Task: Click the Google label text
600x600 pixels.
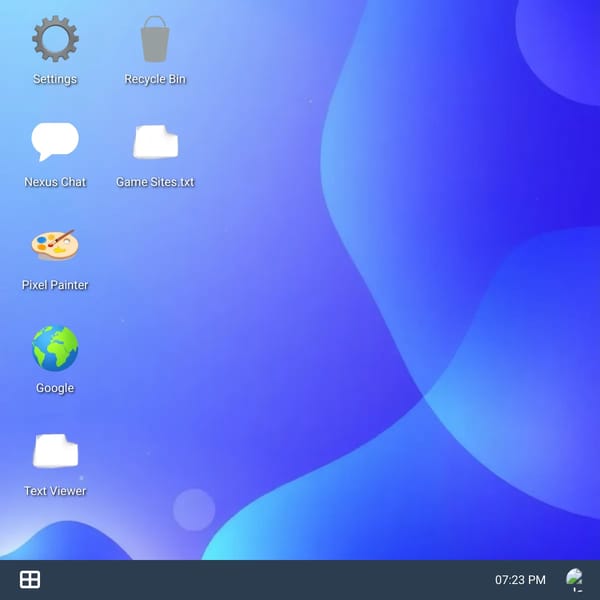Action: pos(55,388)
